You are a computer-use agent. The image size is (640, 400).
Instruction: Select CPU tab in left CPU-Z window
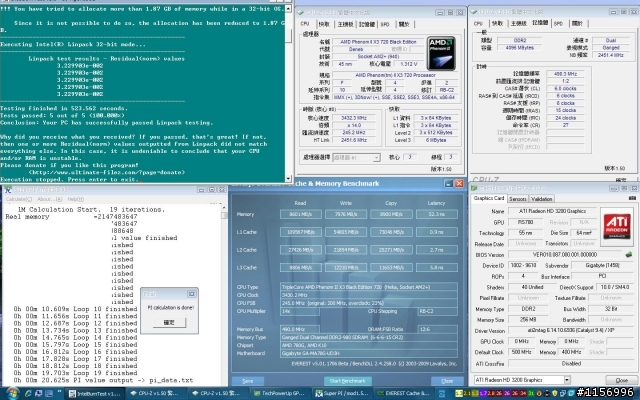coord(305,24)
